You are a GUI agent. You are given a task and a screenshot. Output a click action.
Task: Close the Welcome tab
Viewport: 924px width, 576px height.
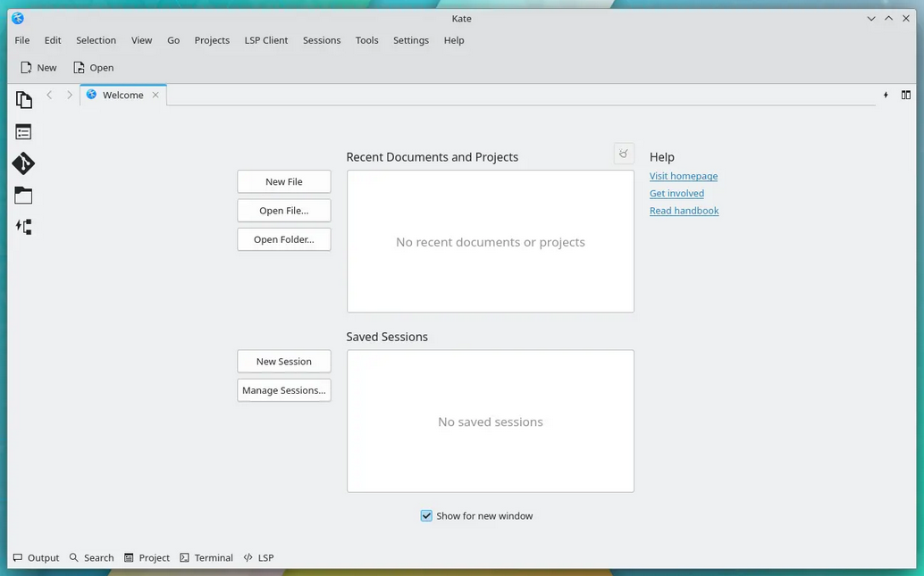pos(155,95)
